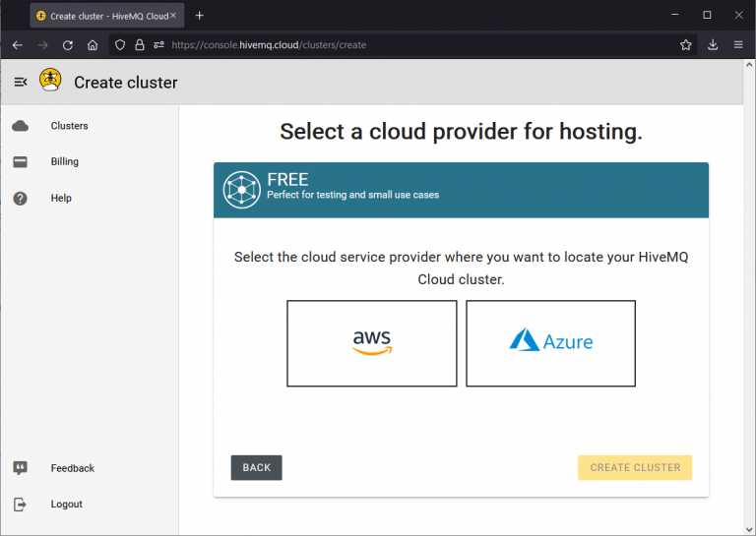Bookmark this page with star icon

685,45
